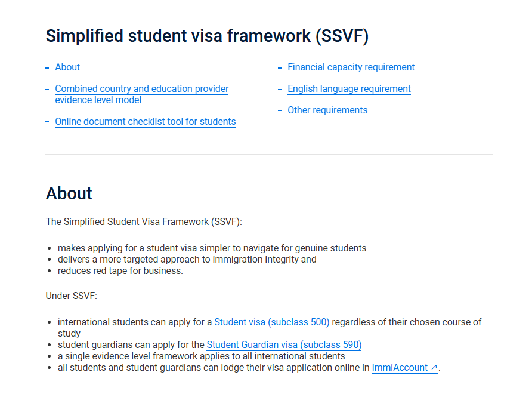
Task: Follow the Student Guardian visa (subclass 590) link
Action: point(284,345)
